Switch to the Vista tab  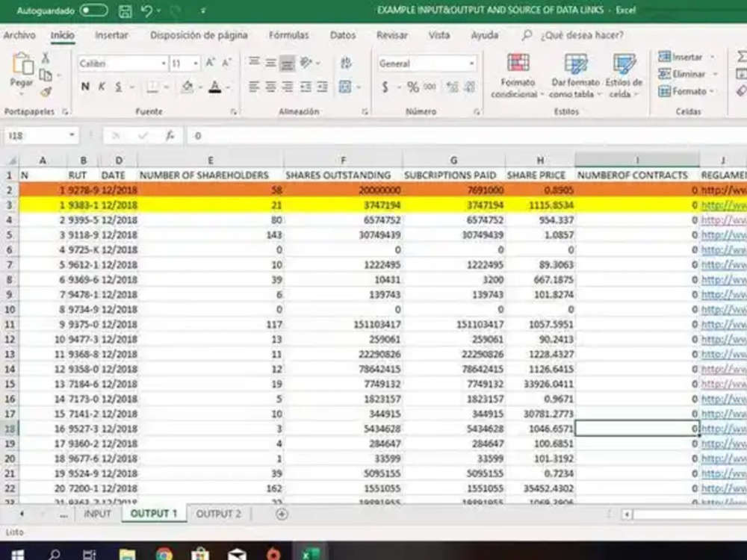pos(438,35)
